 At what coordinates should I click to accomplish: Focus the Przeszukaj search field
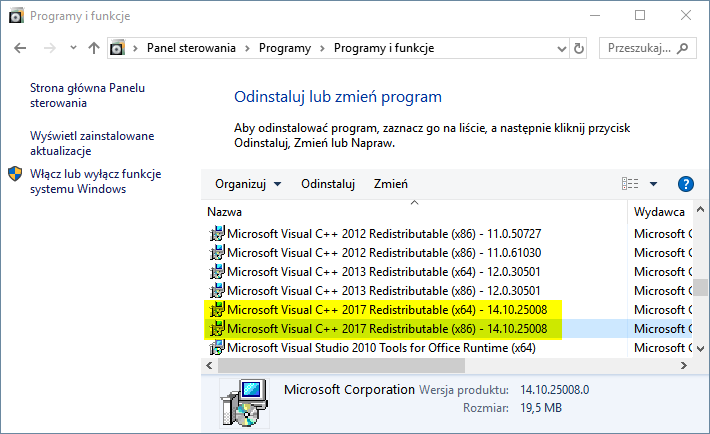pos(648,48)
